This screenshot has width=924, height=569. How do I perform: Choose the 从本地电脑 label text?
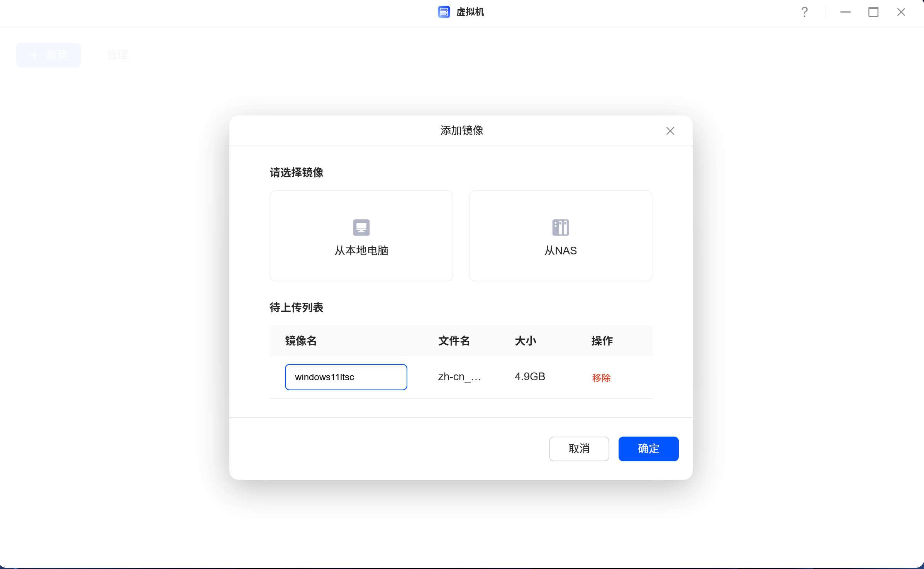pos(361,251)
